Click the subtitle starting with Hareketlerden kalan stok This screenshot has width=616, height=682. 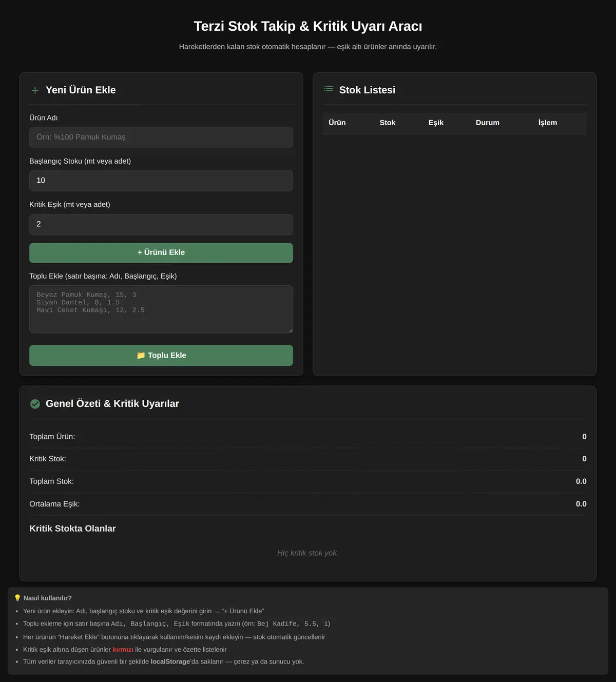[x=308, y=47]
